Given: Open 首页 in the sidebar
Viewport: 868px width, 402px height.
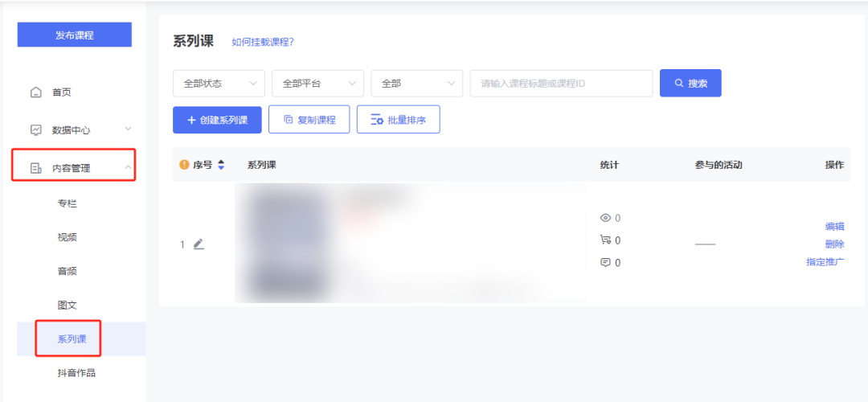Looking at the screenshot, I should coord(62,92).
